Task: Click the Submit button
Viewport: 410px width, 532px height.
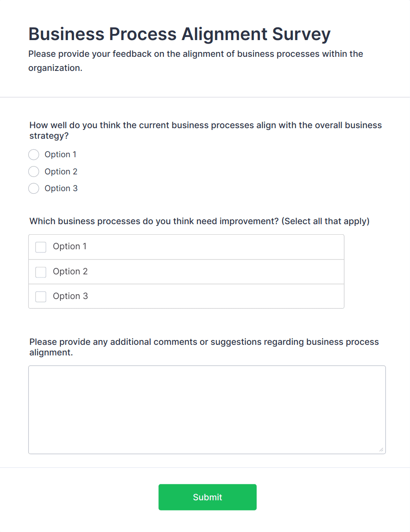Action: coord(207,497)
